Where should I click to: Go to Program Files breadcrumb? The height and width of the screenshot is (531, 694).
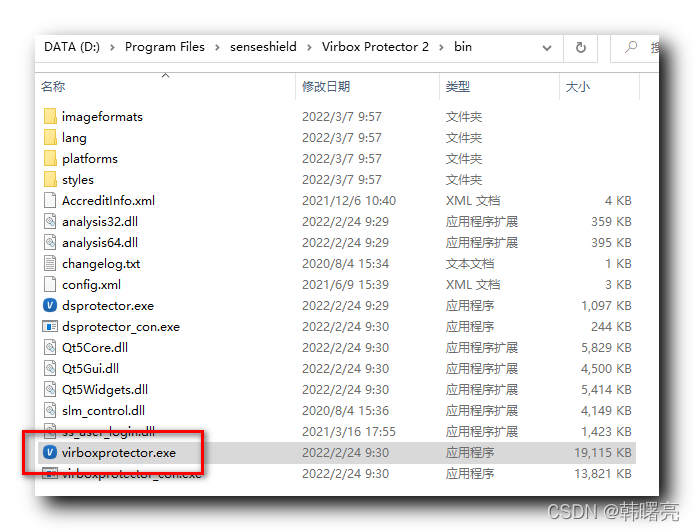[x=165, y=47]
